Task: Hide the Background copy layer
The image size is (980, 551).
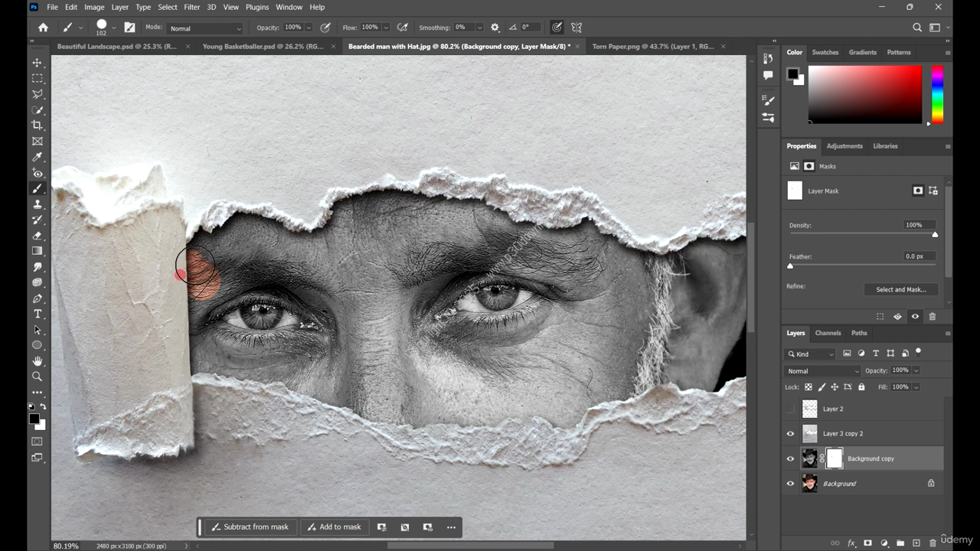Action: (791, 459)
